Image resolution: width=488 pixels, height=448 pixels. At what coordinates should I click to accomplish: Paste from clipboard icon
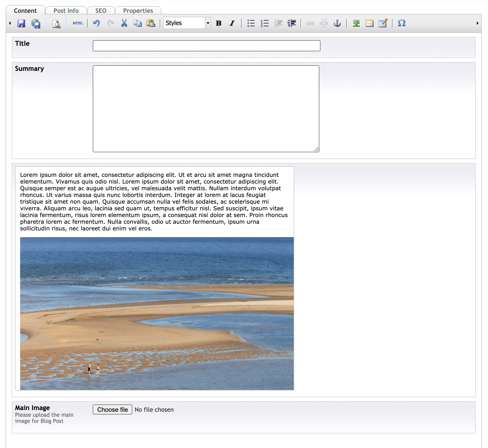(151, 23)
